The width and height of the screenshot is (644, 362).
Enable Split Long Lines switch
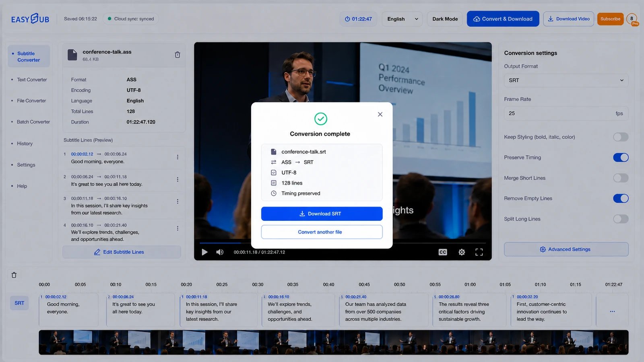pos(621,219)
